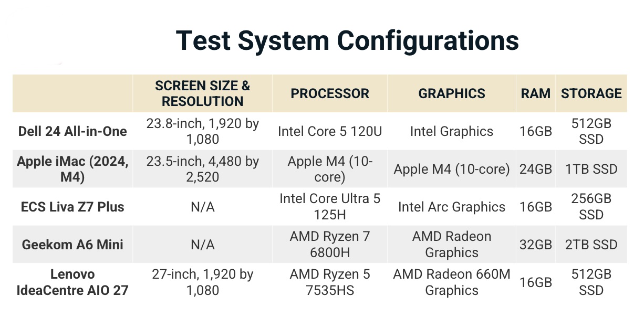Viewport: 644px width, 317px height.
Task: Select the ECS Liva Z7 Plus row label
Action: (74, 207)
